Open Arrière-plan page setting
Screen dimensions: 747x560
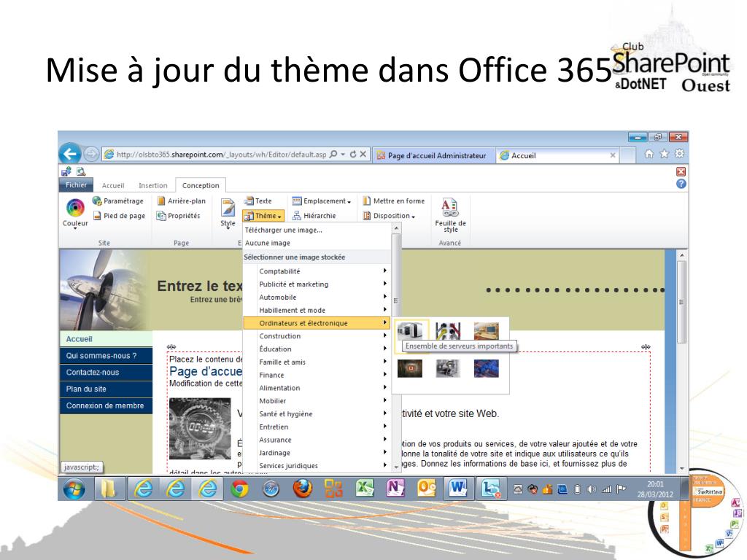coord(182,201)
